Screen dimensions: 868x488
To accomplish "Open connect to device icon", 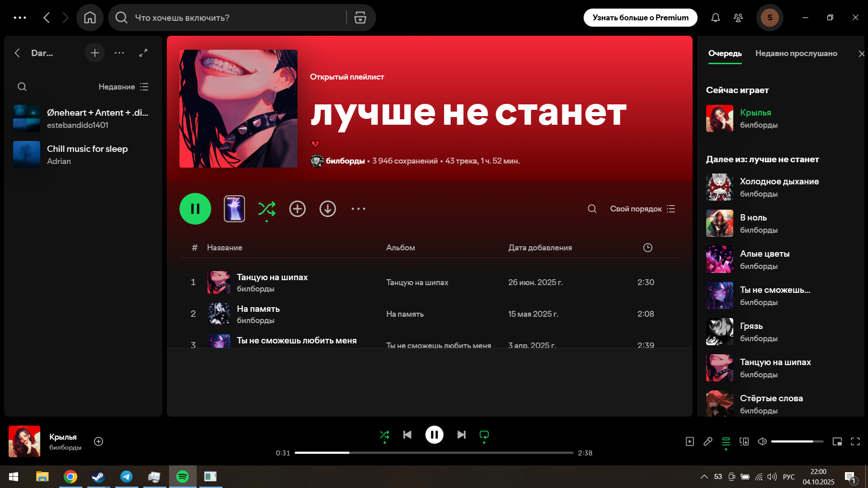I will coord(744,441).
